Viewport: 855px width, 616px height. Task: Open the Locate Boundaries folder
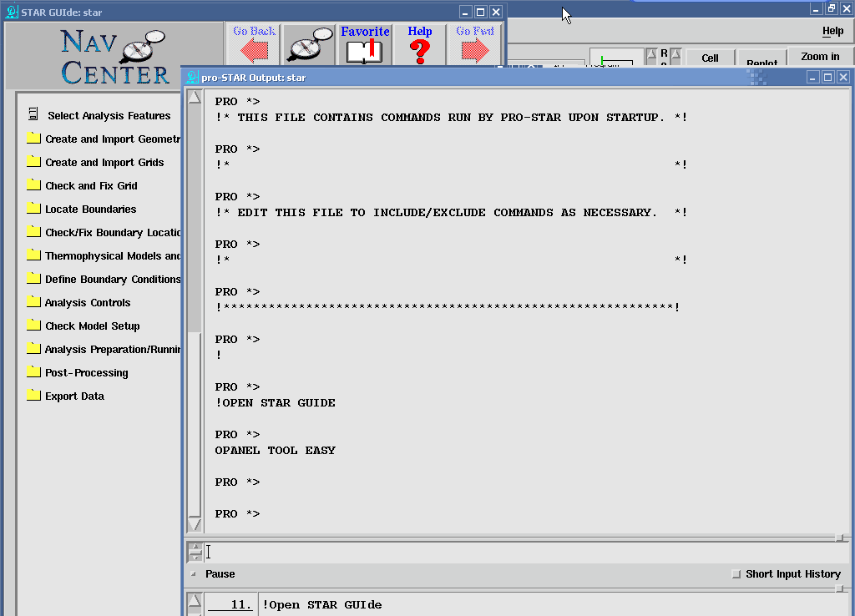click(x=33, y=208)
